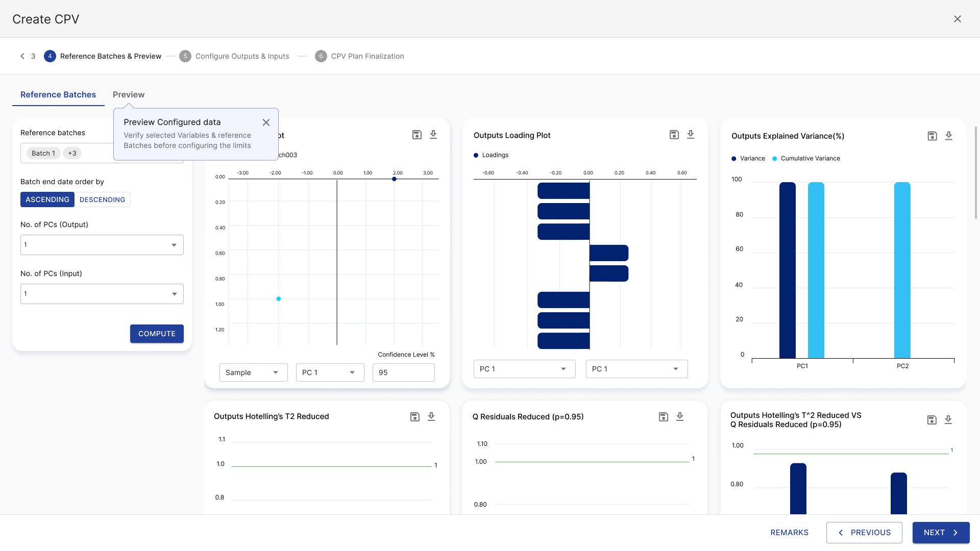
Task: Click the PREVIOUS button
Action: (864, 533)
